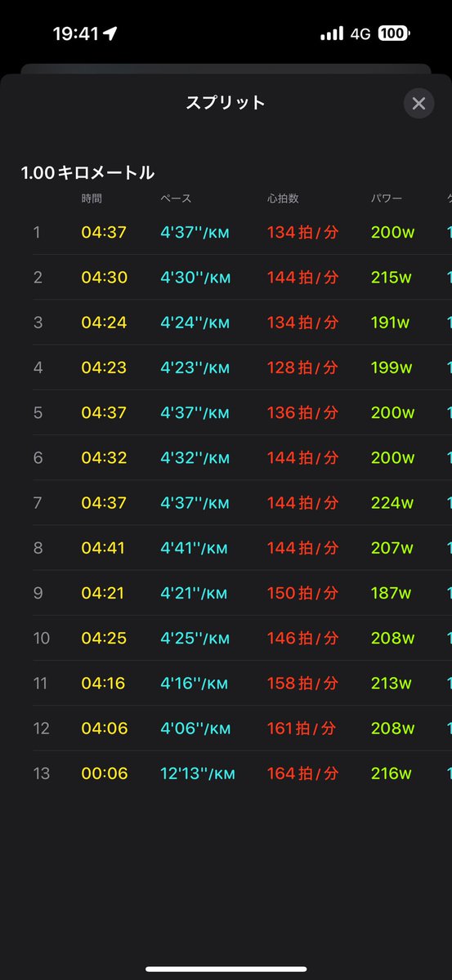The height and width of the screenshot is (980, 452).
Task: Select split 11 time 04:16
Action: 104,683
